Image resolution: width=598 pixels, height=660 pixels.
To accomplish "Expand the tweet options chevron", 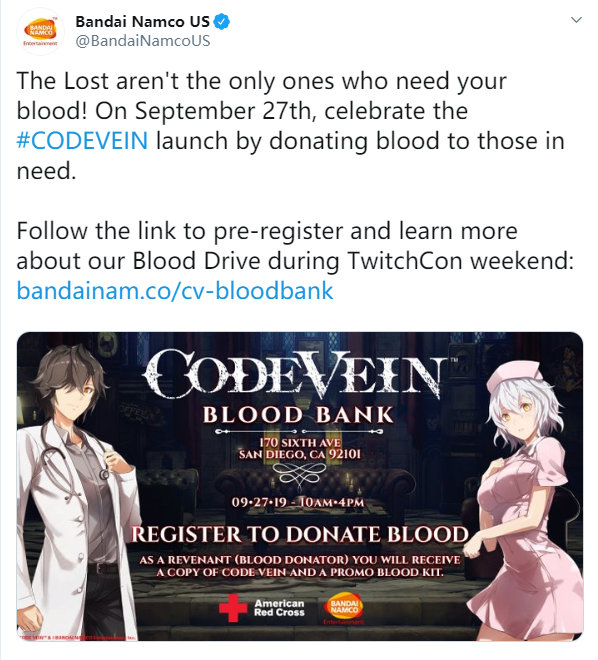I will (x=576, y=20).
